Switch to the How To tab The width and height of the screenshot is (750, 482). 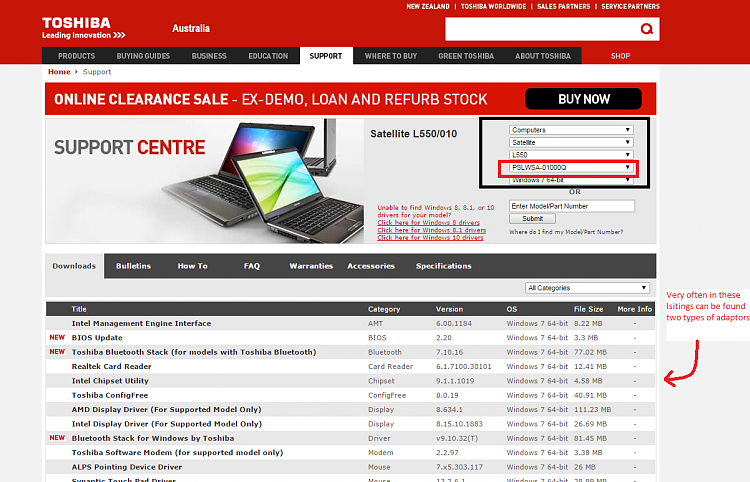pos(193,266)
